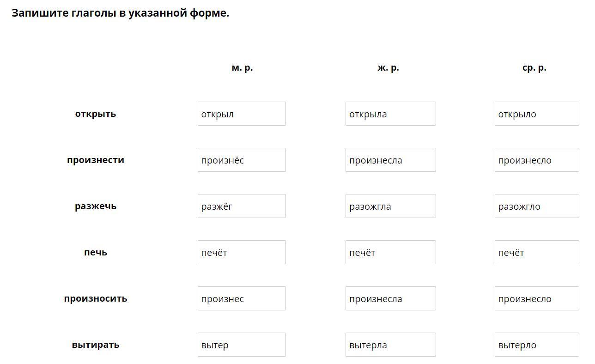Click the feminine field containing открыла

point(390,114)
